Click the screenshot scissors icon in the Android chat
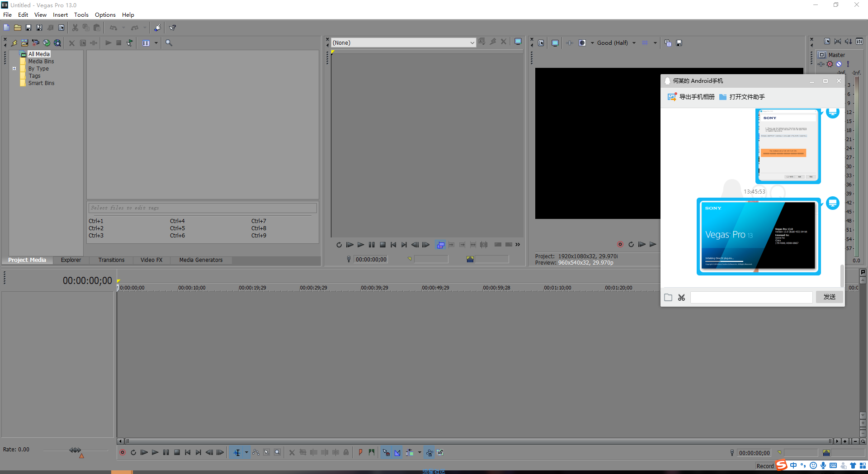 pos(681,298)
